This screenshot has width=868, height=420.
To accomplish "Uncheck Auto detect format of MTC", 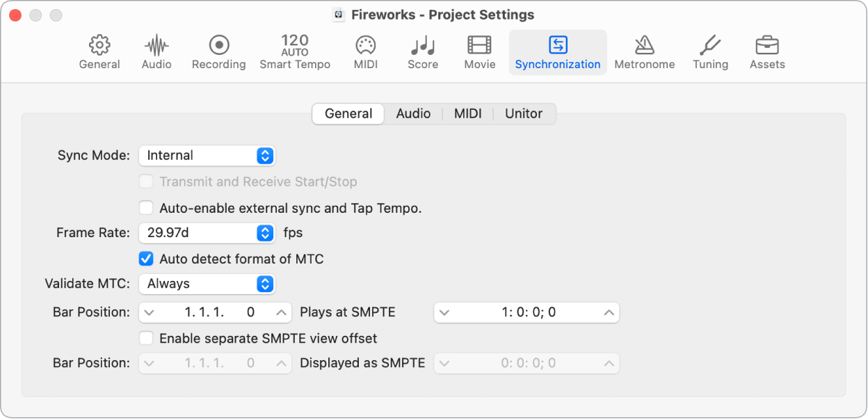I will [146, 259].
